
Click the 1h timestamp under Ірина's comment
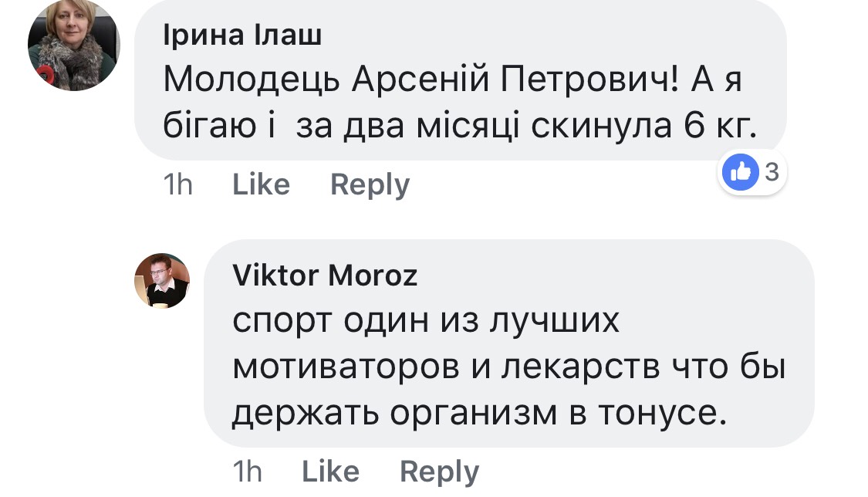(178, 185)
